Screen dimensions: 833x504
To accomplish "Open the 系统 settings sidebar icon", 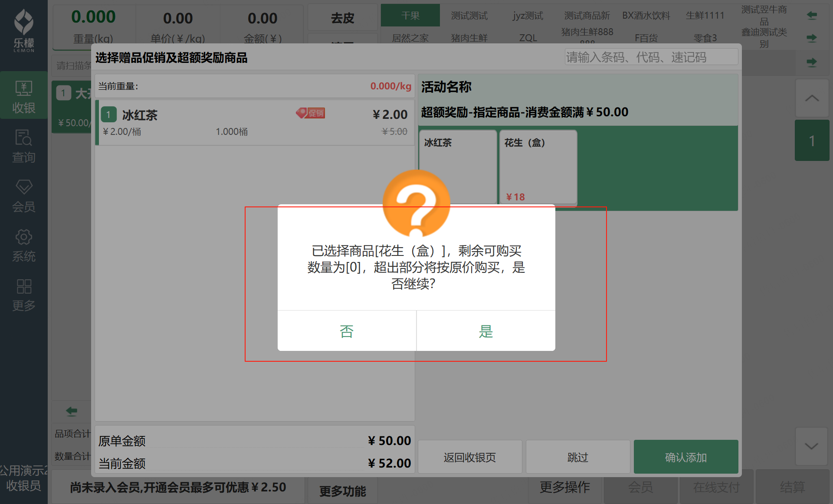I will click(x=24, y=245).
